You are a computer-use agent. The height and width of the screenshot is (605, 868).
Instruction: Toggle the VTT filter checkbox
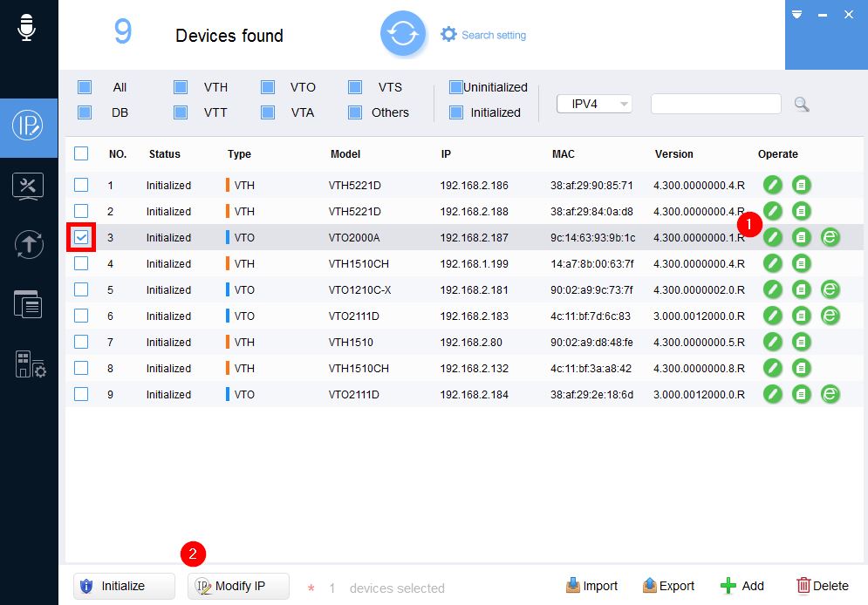tap(181, 112)
